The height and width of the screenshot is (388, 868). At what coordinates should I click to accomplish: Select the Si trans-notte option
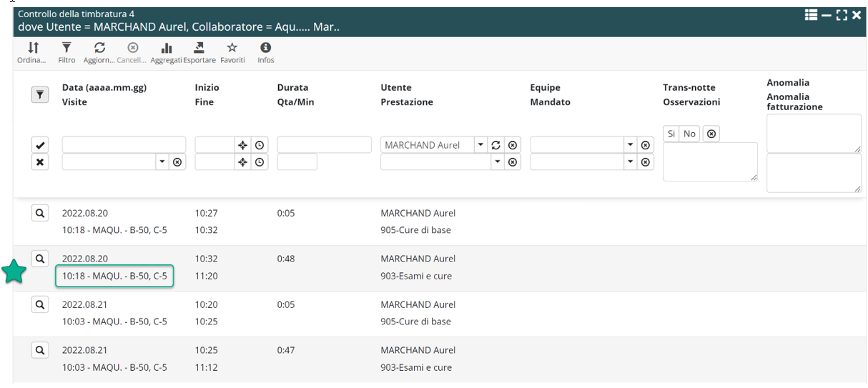(671, 134)
